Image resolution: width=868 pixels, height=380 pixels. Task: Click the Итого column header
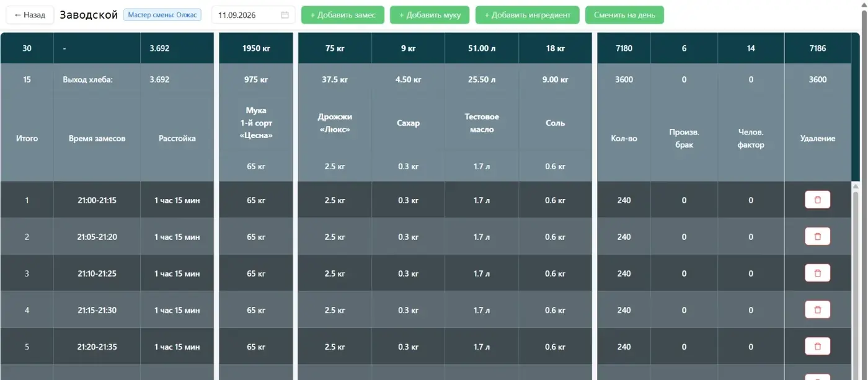pos(27,138)
